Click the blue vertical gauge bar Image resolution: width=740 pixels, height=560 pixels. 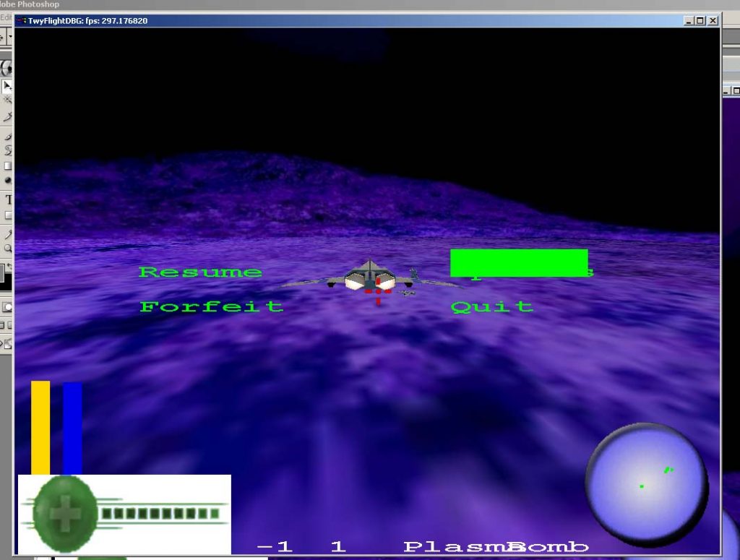pos(72,428)
